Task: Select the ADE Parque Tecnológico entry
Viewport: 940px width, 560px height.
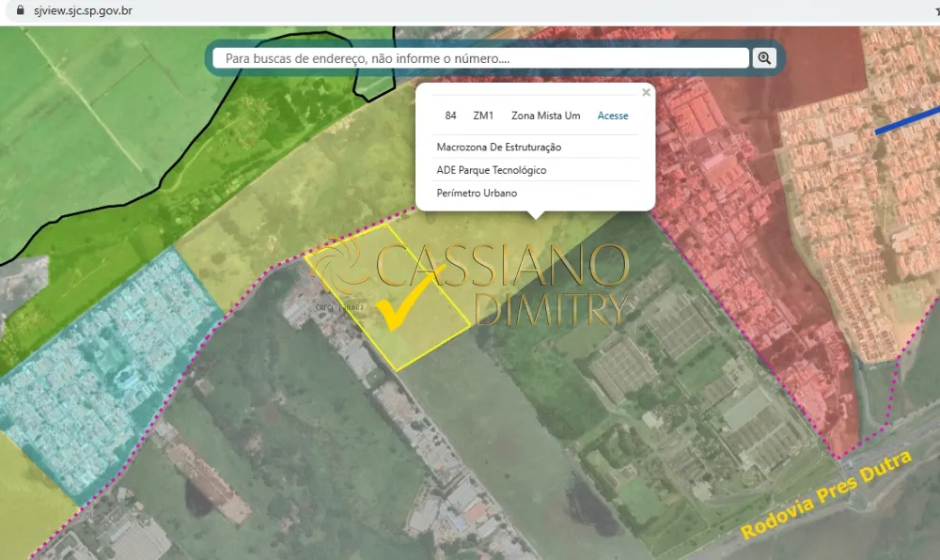Action: [491, 170]
